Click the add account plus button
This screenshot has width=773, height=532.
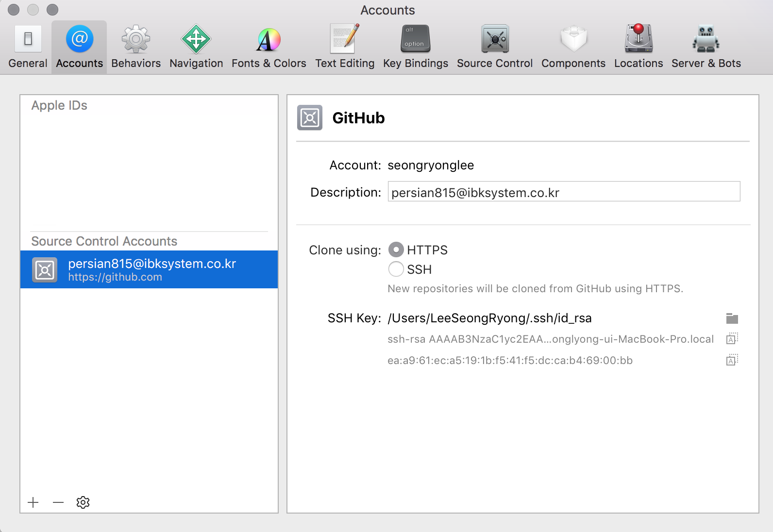pos(33,502)
